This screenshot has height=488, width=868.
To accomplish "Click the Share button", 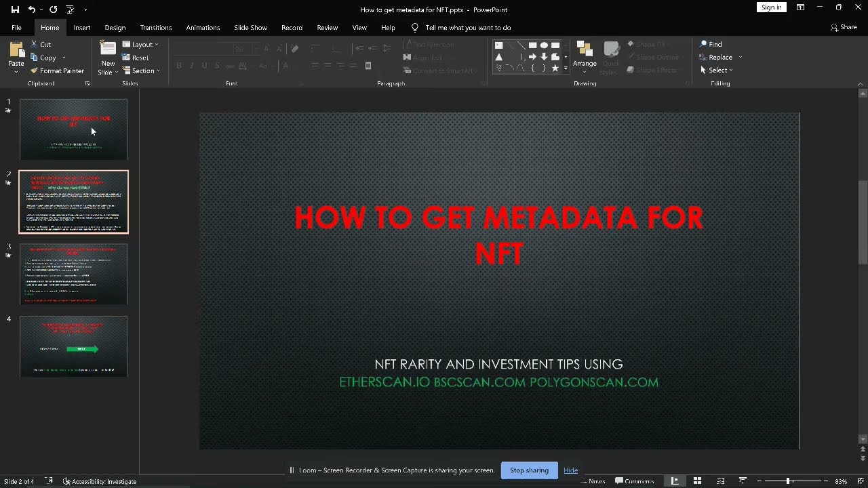I will [x=844, y=28].
